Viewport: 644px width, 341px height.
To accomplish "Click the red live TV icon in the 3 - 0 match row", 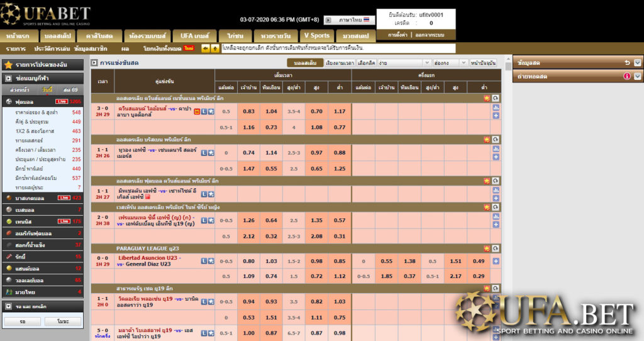I will tap(197, 111).
